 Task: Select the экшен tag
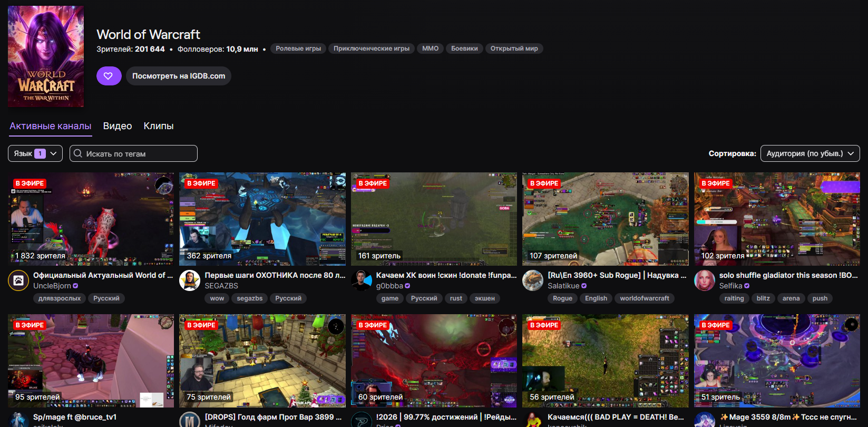point(485,298)
